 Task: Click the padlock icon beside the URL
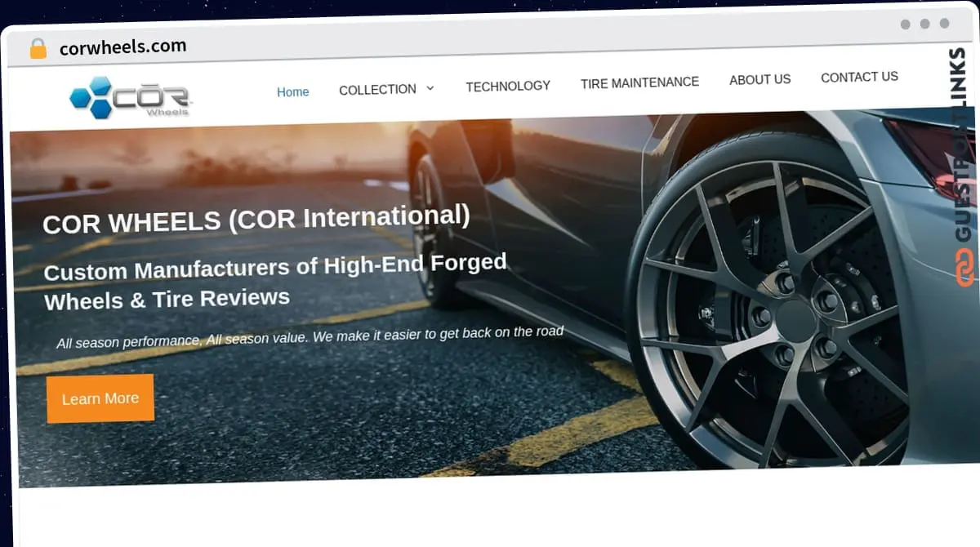click(38, 49)
